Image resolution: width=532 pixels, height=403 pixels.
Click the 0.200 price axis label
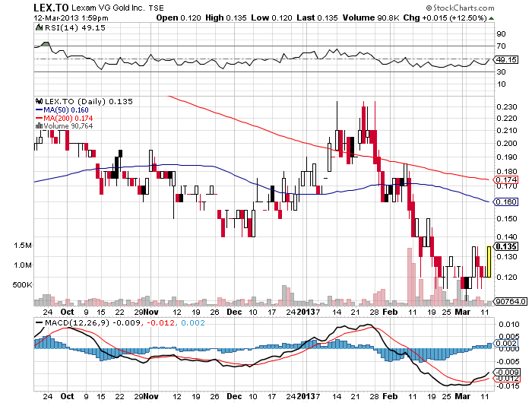(x=507, y=143)
